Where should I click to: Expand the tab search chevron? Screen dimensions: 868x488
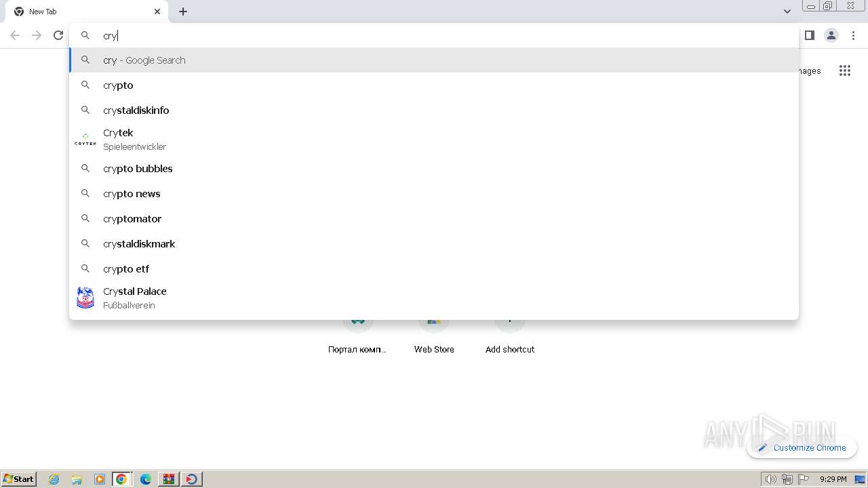point(787,12)
